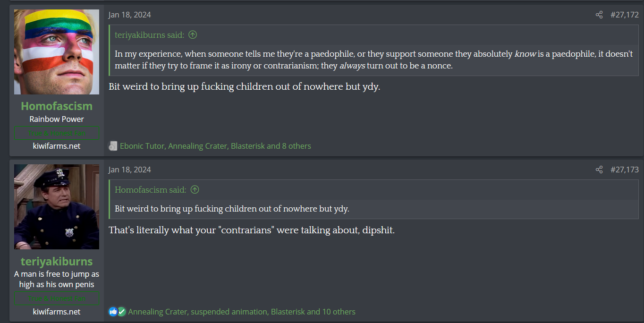The width and height of the screenshot is (644, 323).
Task: Click True & Honest Fan banner under Homofascism
Action: coord(57,133)
